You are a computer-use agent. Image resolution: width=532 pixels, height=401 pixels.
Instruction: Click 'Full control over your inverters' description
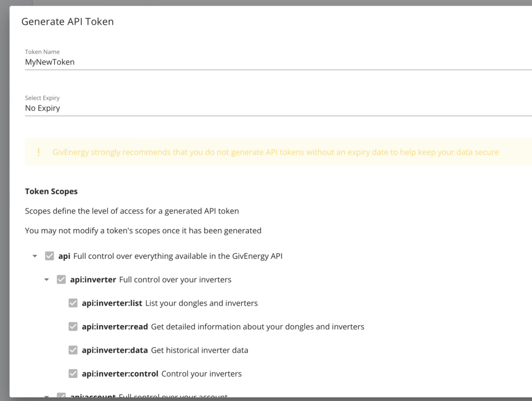pos(175,279)
